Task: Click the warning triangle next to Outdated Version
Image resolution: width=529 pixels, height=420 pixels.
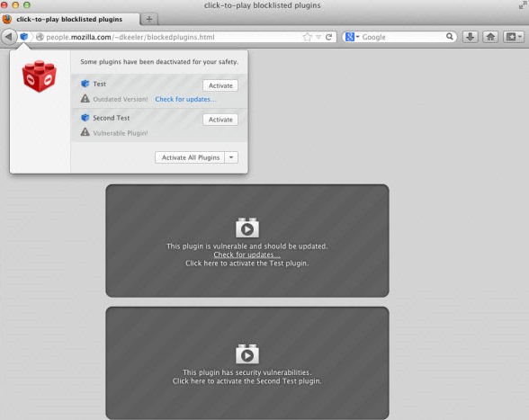Action: (x=85, y=99)
